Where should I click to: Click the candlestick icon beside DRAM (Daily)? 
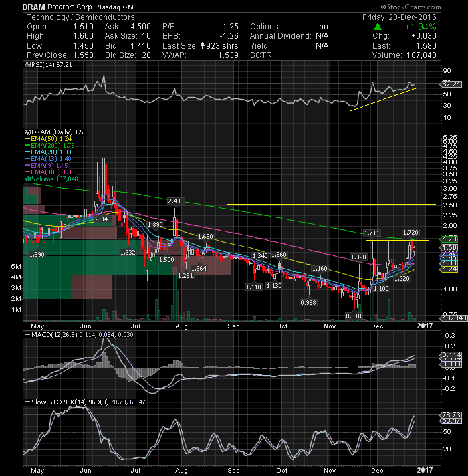click(x=27, y=132)
